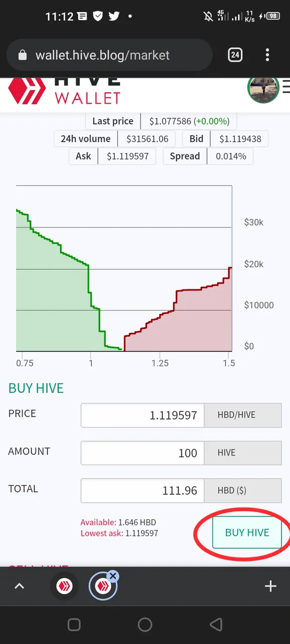
Task: Add a new browser tab
Action: tap(270, 586)
